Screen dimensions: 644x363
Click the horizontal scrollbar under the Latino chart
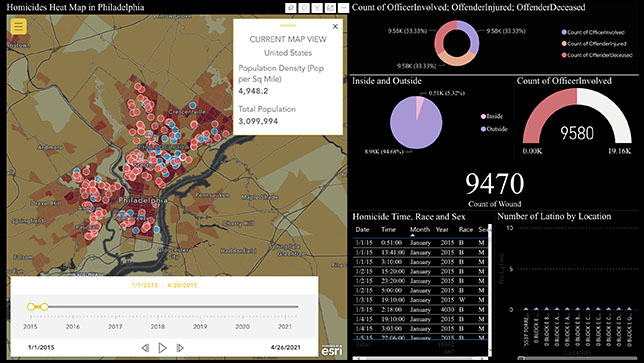point(578,358)
